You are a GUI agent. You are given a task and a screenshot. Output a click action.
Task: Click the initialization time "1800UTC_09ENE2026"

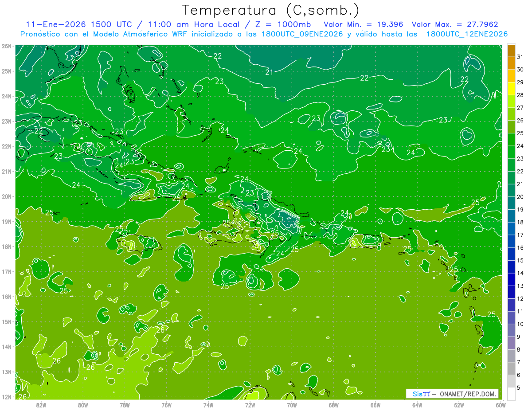(x=301, y=34)
